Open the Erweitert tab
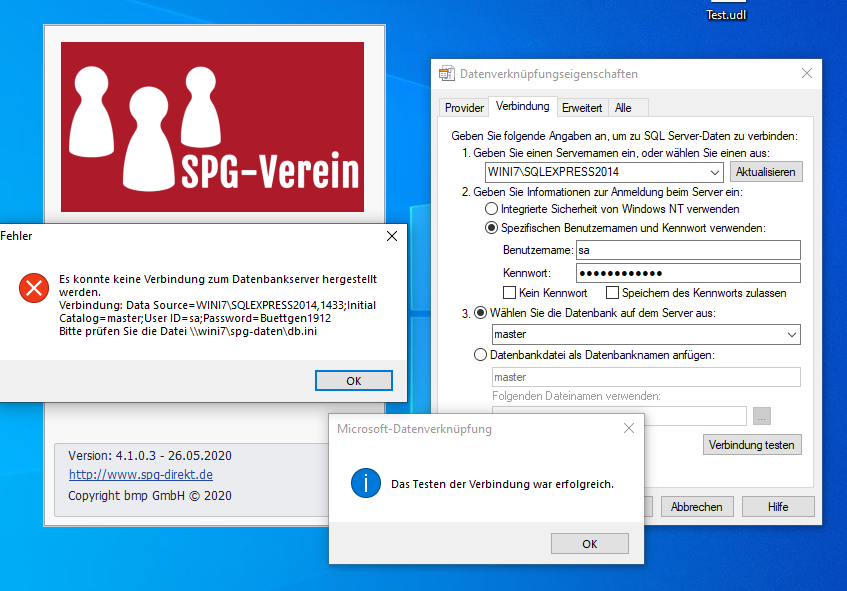Viewport: 847px width, 591px height. tap(581, 107)
